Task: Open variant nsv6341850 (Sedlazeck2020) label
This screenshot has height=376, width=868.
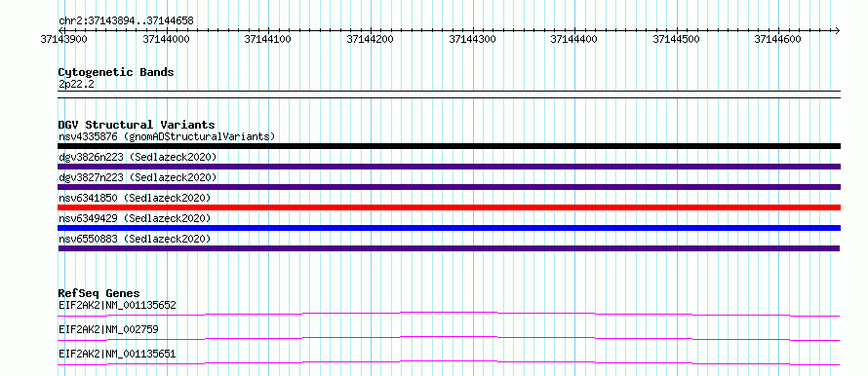Action: pyautogui.click(x=135, y=198)
